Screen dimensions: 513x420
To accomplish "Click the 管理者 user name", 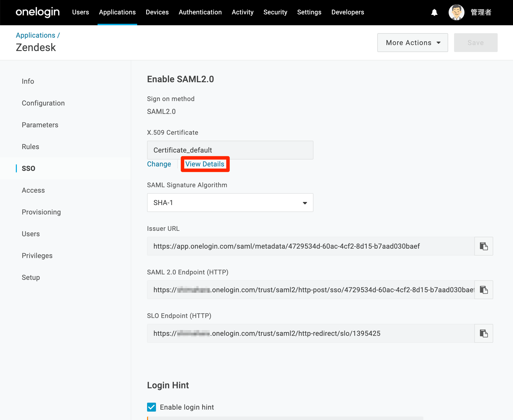I will [x=481, y=12].
